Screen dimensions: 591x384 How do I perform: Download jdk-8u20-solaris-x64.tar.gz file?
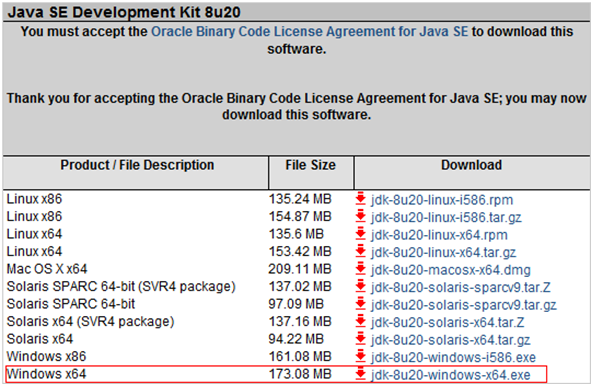point(450,340)
